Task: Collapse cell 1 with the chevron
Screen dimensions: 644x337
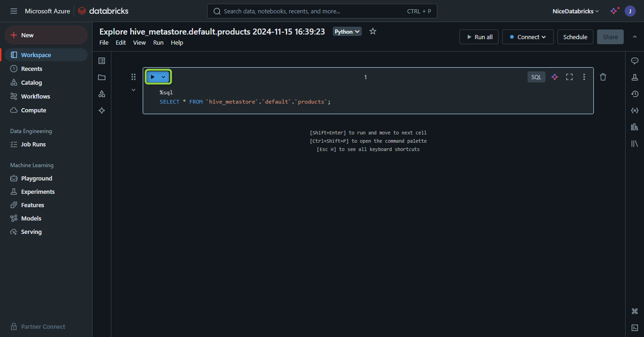Action: click(133, 90)
